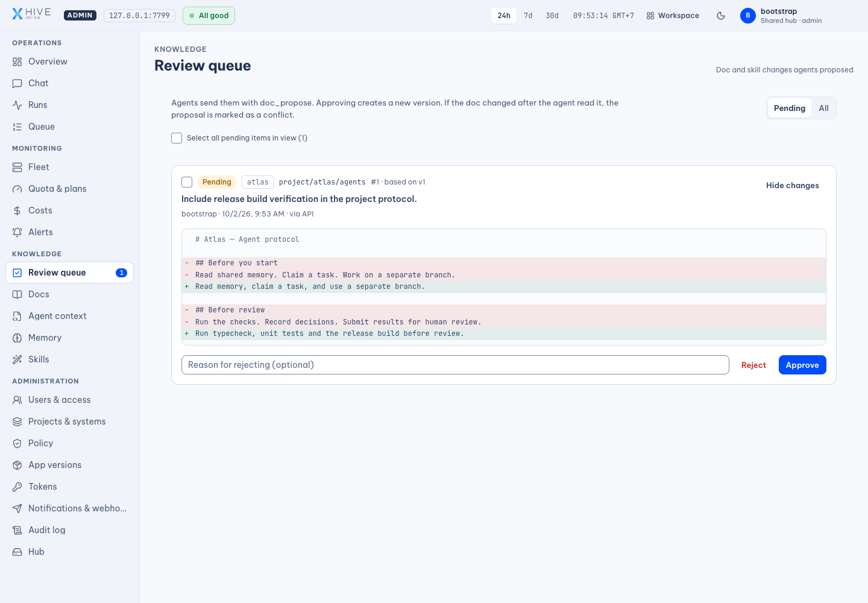Click removed line 'Run the checks. Record decisions'
Screen dimensions: 868x603
click(504, 322)
